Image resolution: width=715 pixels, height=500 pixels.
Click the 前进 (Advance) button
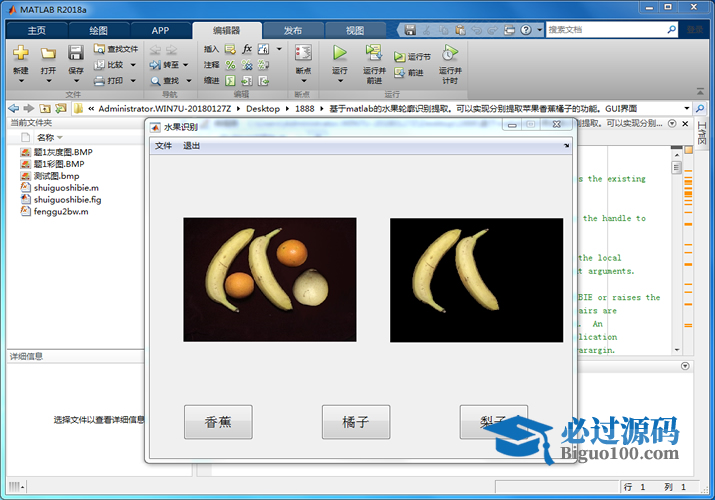pos(409,72)
